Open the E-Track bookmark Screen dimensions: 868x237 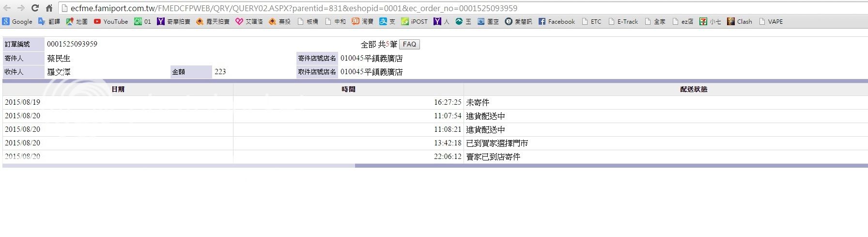tap(623, 21)
